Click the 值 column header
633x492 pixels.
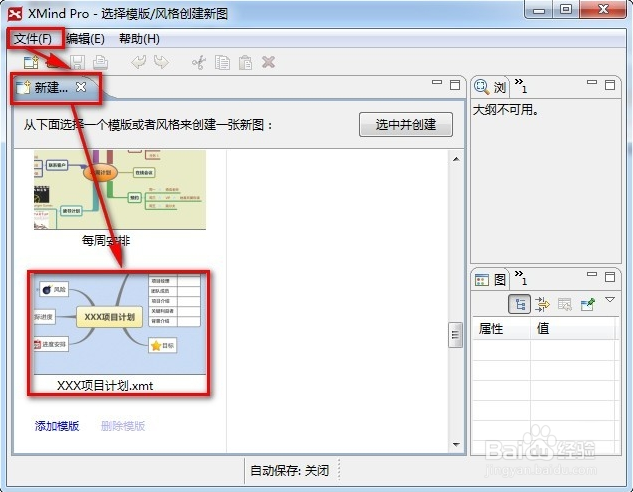point(573,328)
